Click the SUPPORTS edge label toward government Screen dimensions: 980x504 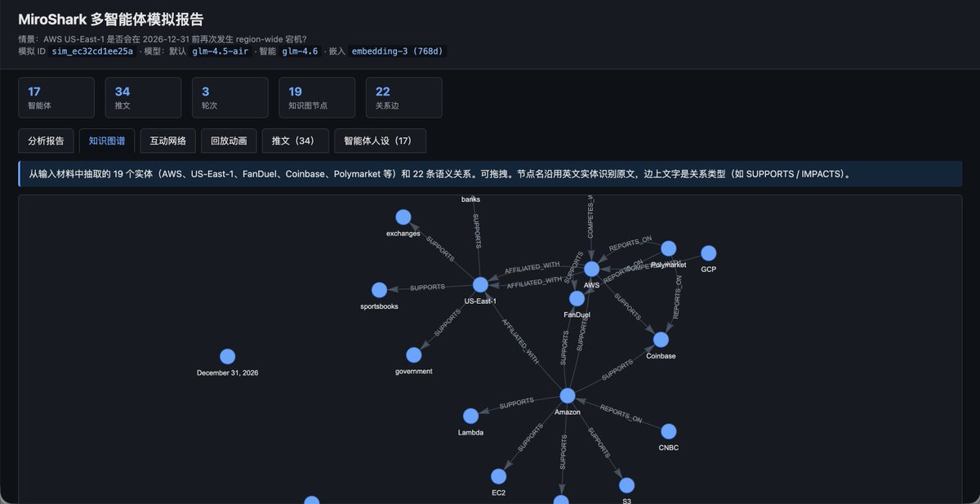click(448, 321)
